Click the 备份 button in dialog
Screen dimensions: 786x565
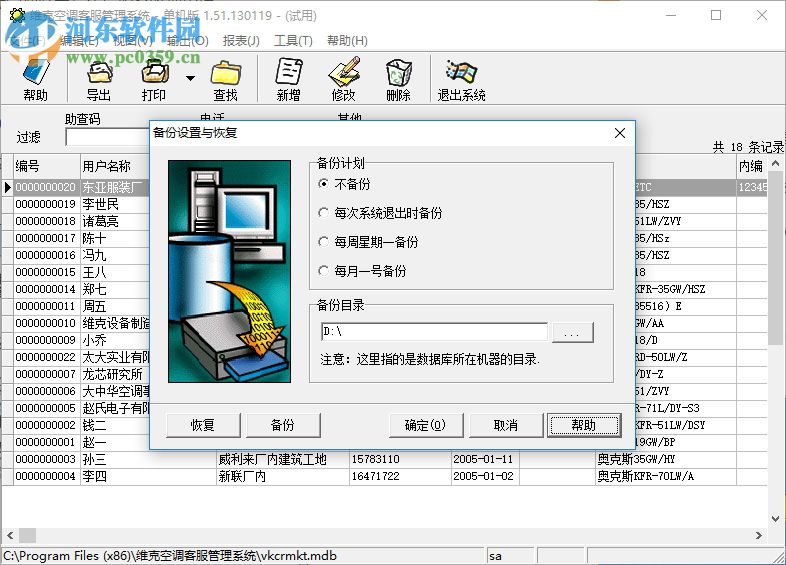tap(283, 425)
